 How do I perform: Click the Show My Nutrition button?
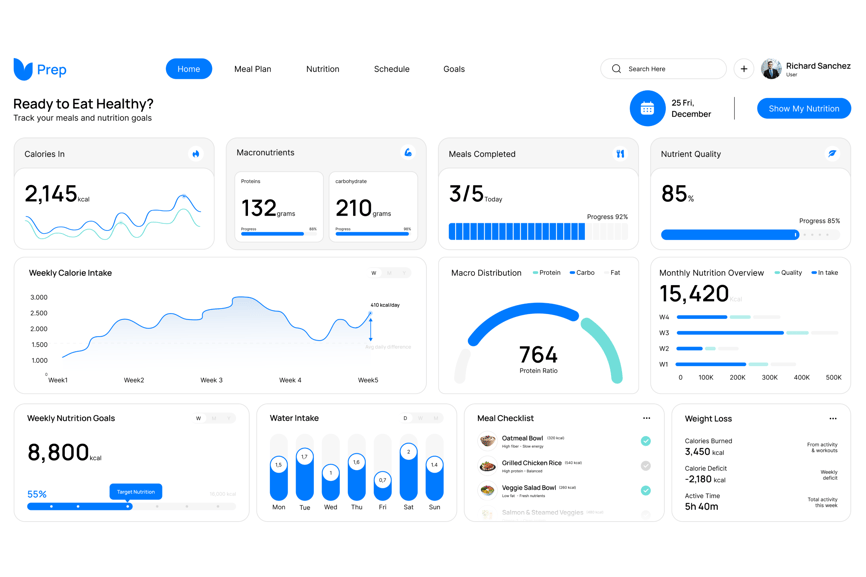[x=804, y=108]
